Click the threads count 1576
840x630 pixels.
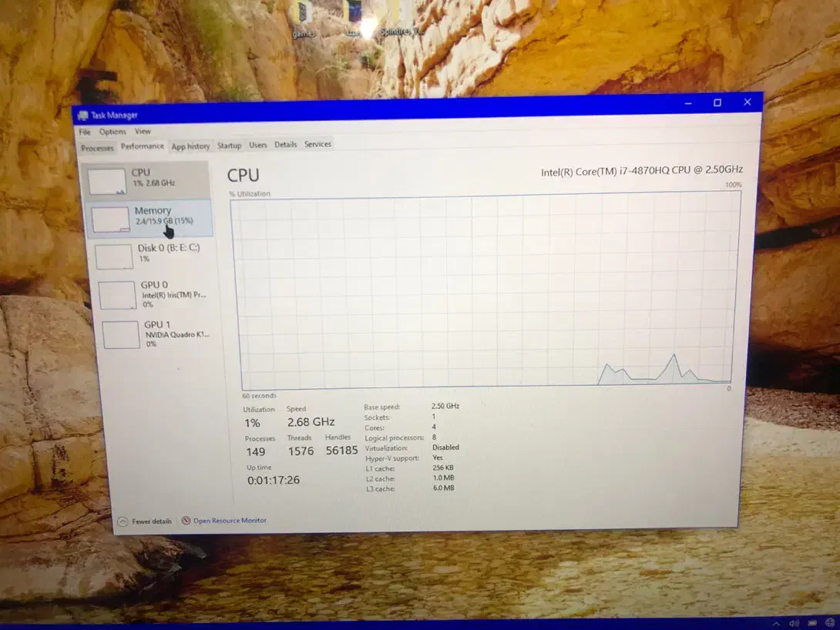301,452
